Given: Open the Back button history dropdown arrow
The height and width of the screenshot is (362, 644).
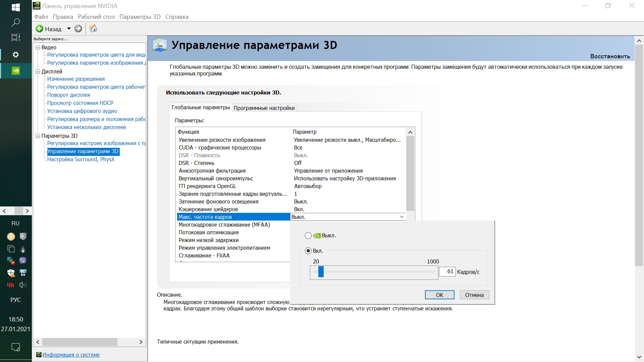Looking at the screenshot, I should coord(69,29).
